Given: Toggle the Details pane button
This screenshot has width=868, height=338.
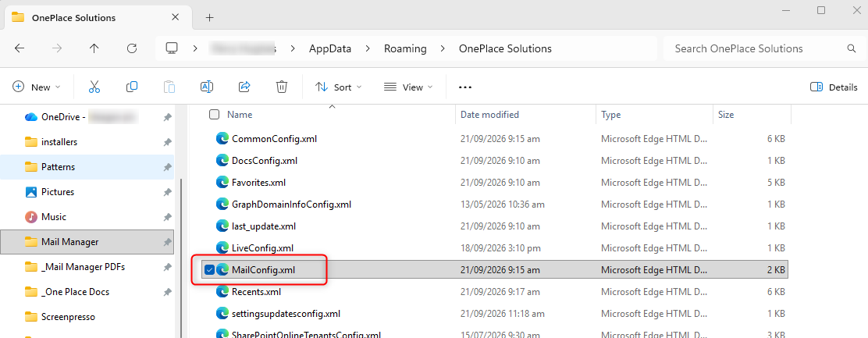Looking at the screenshot, I should click(833, 87).
